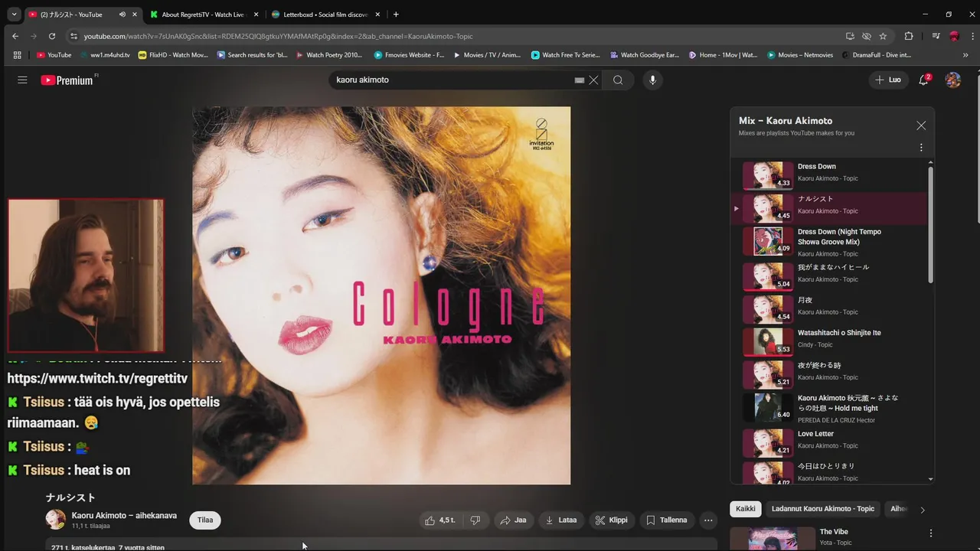Open Mix playlist three-dot options
Image resolution: width=980 pixels, height=551 pixels.
click(x=921, y=148)
